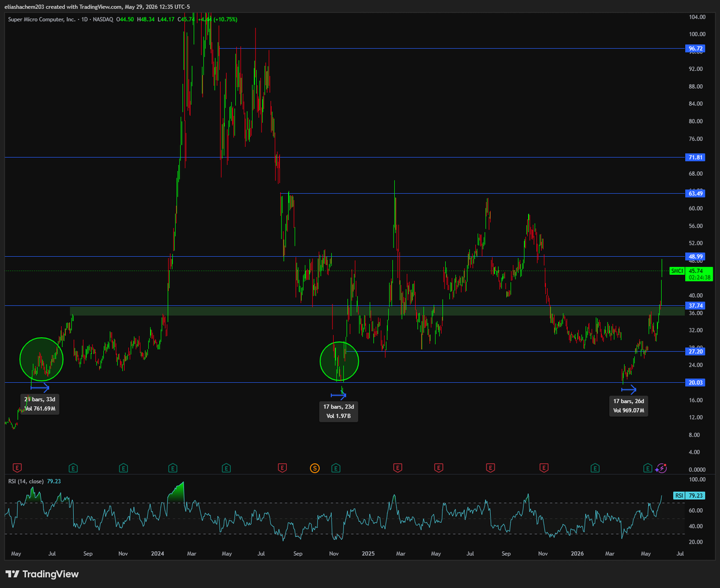This screenshot has height=588, width=720.
Task: Click the TradingView logo at the bottom
Action: (42, 574)
